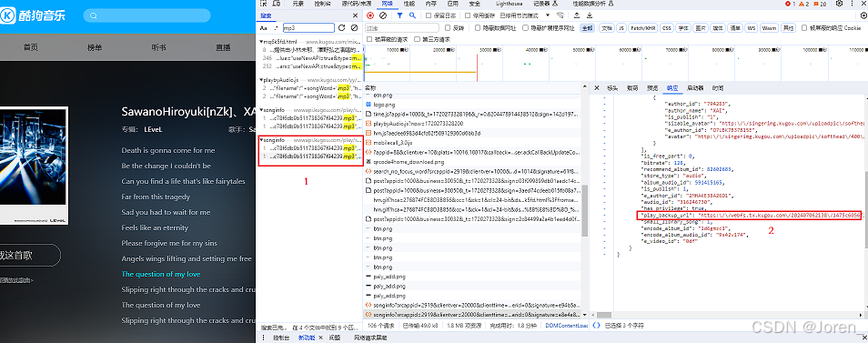Click the red record network log icon
Screen dimensions: 868x343
[x=370, y=15]
